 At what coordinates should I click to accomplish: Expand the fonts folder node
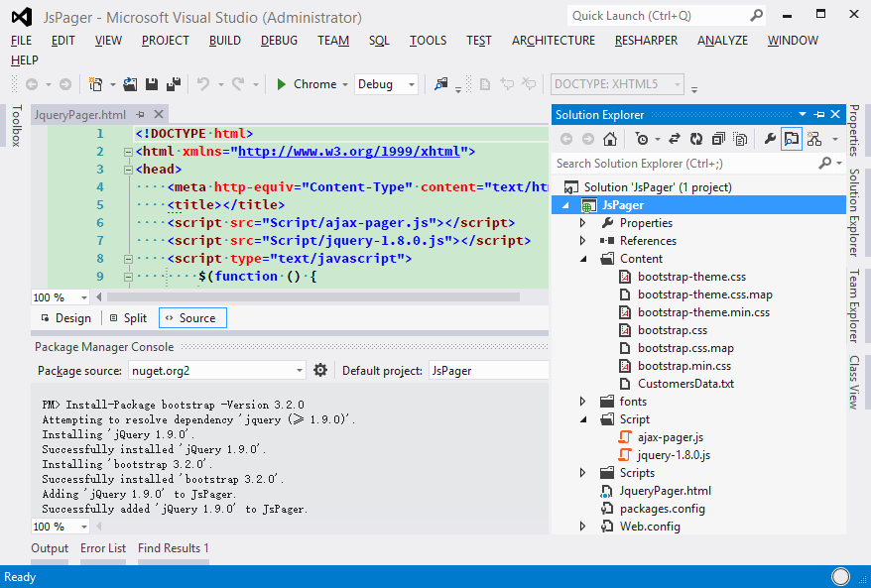[x=583, y=402]
